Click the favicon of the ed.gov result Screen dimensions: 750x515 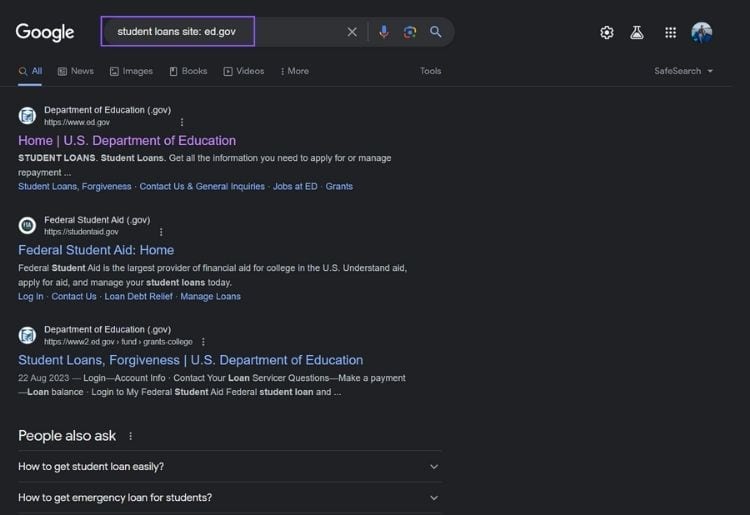point(27,116)
